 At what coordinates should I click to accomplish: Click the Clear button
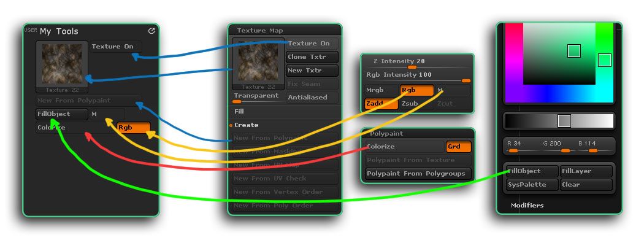coord(586,185)
